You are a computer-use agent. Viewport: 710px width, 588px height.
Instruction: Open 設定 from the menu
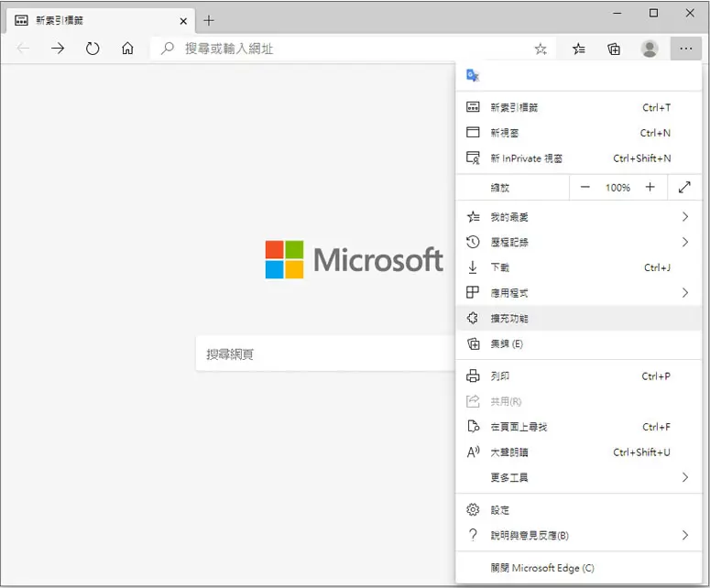578,510
